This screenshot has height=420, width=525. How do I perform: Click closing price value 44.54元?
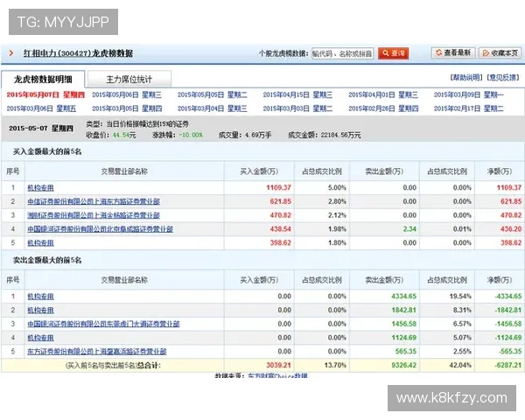coord(124,136)
